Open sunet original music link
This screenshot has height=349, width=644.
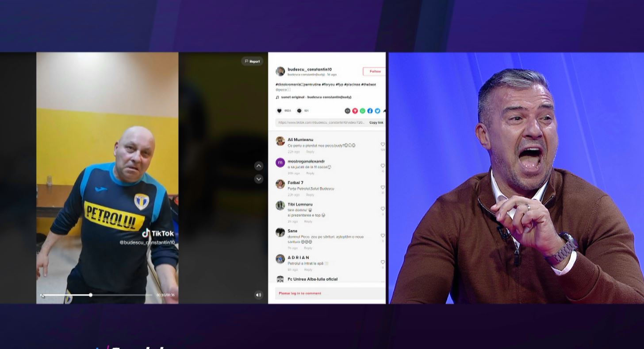(x=313, y=97)
